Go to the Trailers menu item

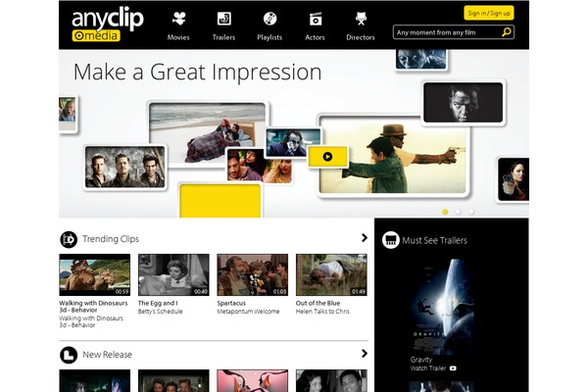tap(223, 37)
